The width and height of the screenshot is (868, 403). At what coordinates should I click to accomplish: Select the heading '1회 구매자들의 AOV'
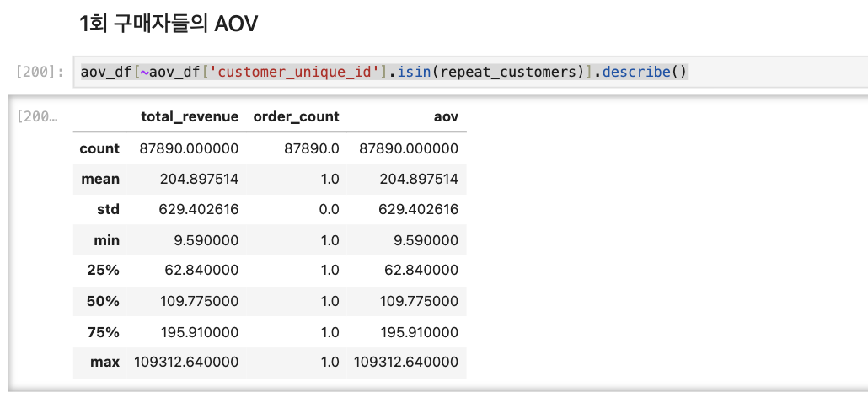coord(169,24)
